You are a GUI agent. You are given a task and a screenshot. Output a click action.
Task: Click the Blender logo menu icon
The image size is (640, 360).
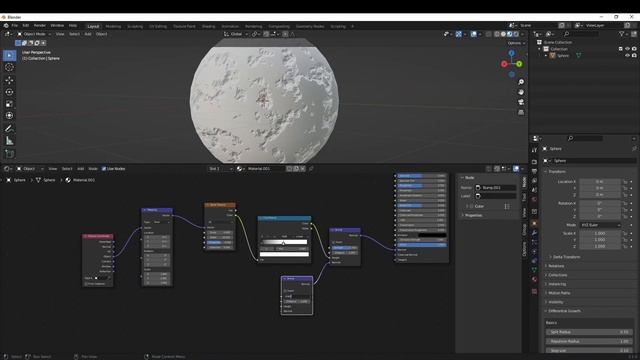(6, 26)
